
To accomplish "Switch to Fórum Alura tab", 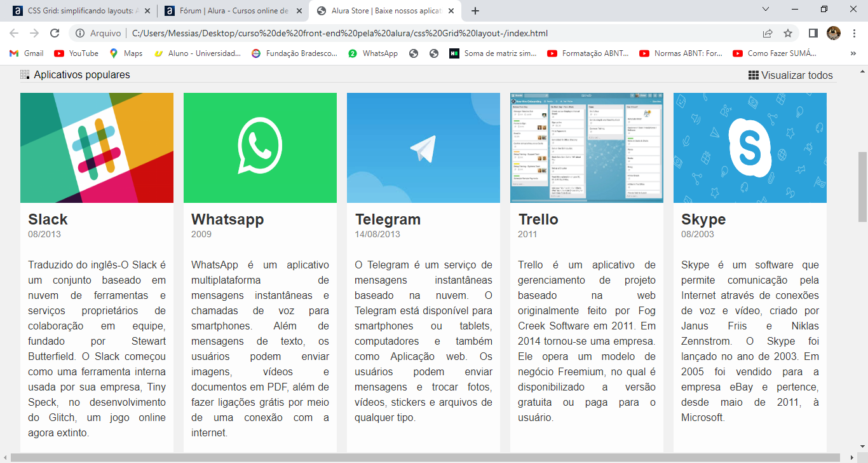I will 232,11.
